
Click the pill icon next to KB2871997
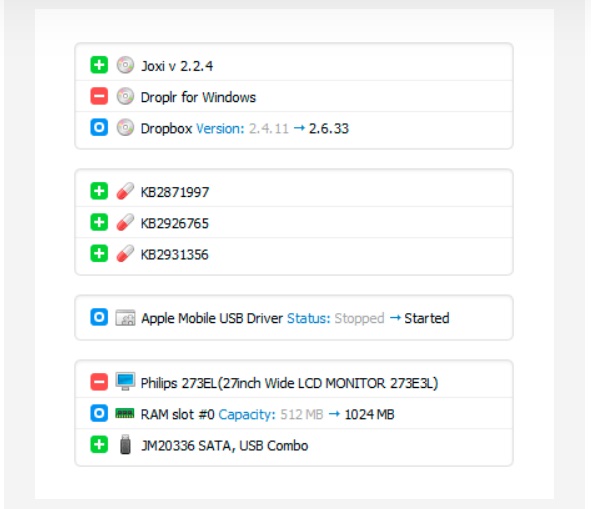point(125,191)
